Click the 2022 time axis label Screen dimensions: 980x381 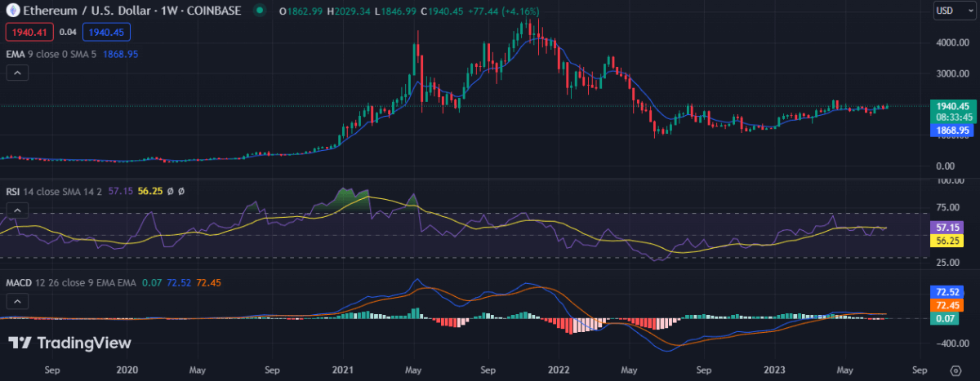click(559, 369)
